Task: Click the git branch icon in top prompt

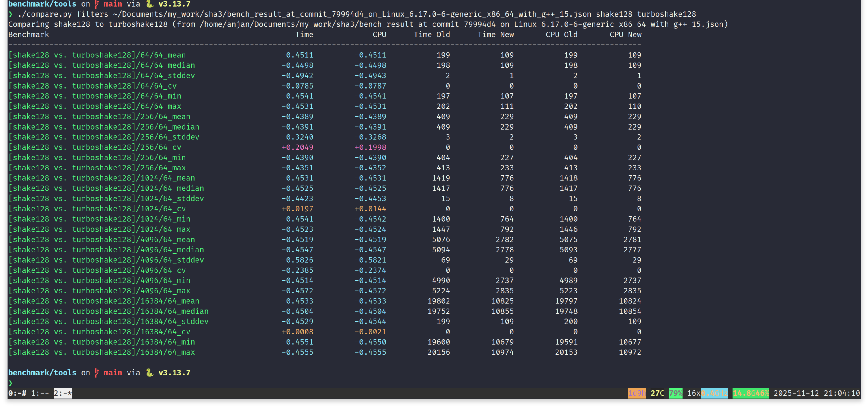Action: click(x=97, y=4)
